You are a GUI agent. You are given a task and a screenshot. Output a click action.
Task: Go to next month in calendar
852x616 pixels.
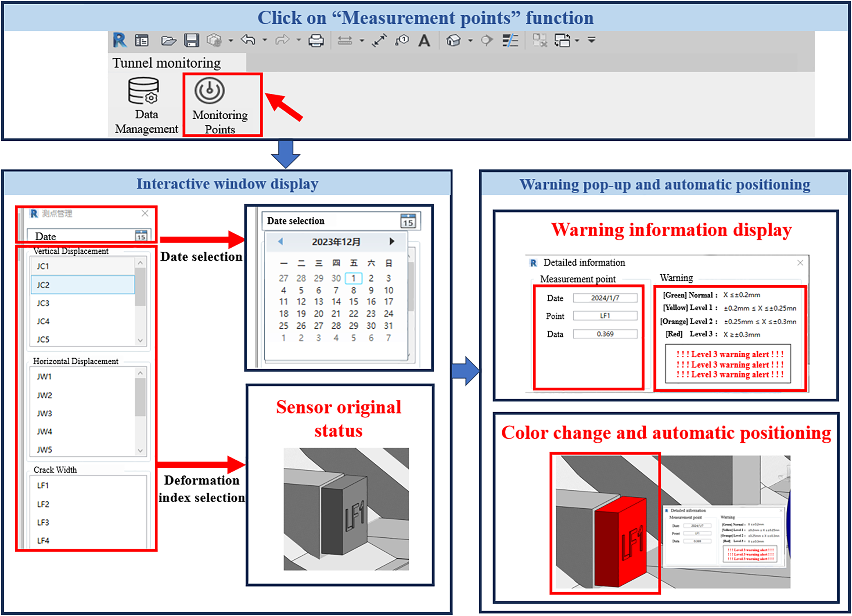pos(391,241)
